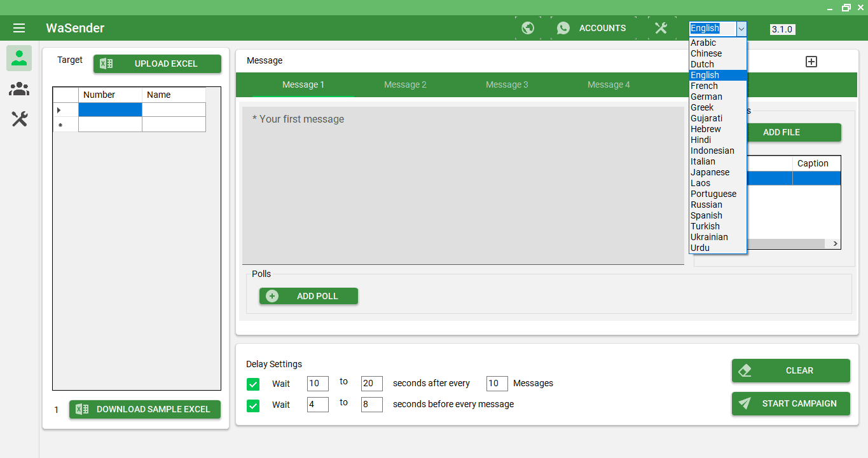This screenshot has height=458, width=868.
Task: Click the WhatsApp Accounts icon
Action: (x=563, y=28)
